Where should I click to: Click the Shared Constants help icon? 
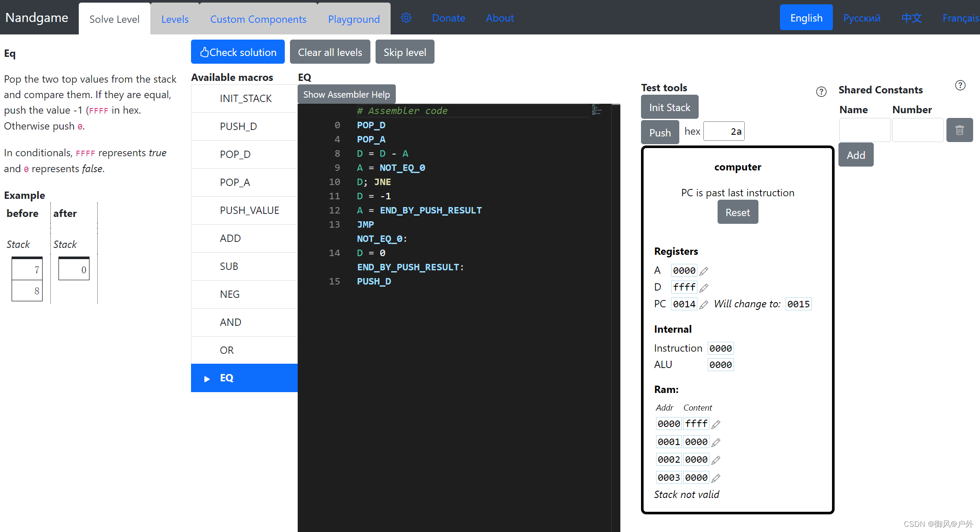(x=960, y=85)
